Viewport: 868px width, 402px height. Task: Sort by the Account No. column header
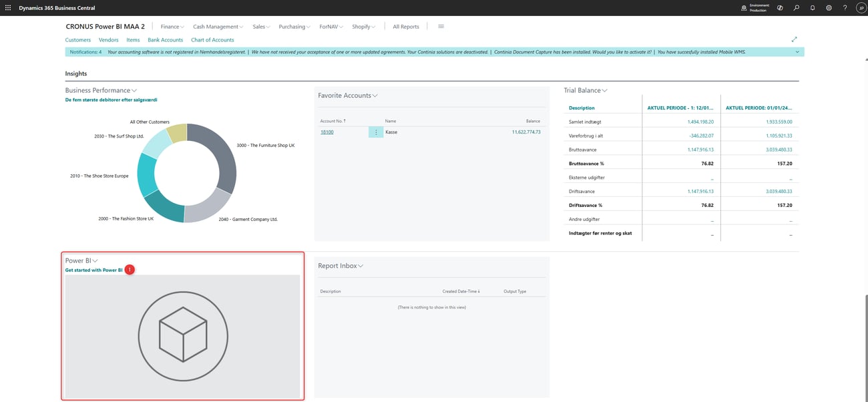(333, 121)
